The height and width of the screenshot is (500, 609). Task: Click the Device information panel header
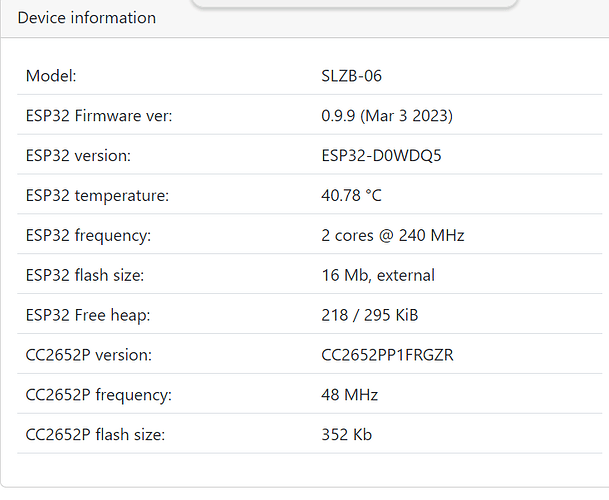(x=87, y=18)
